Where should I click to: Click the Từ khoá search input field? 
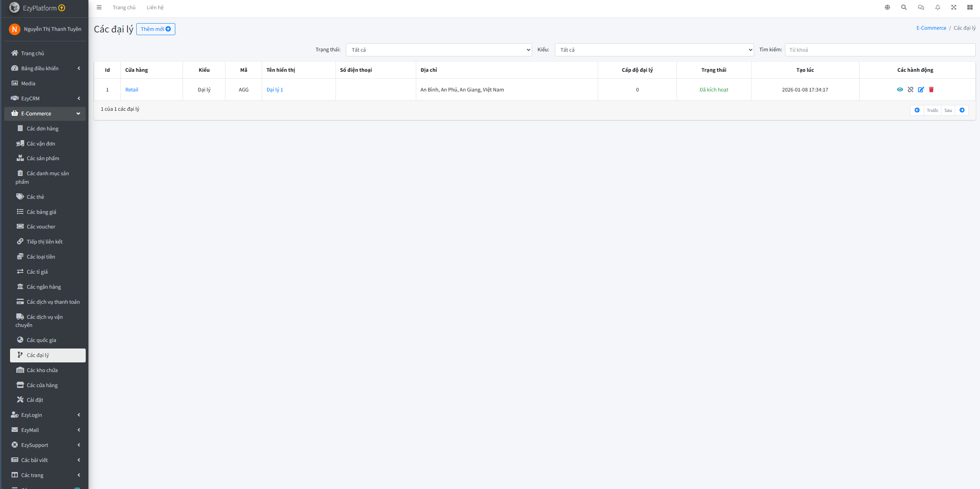pyautogui.click(x=880, y=50)
